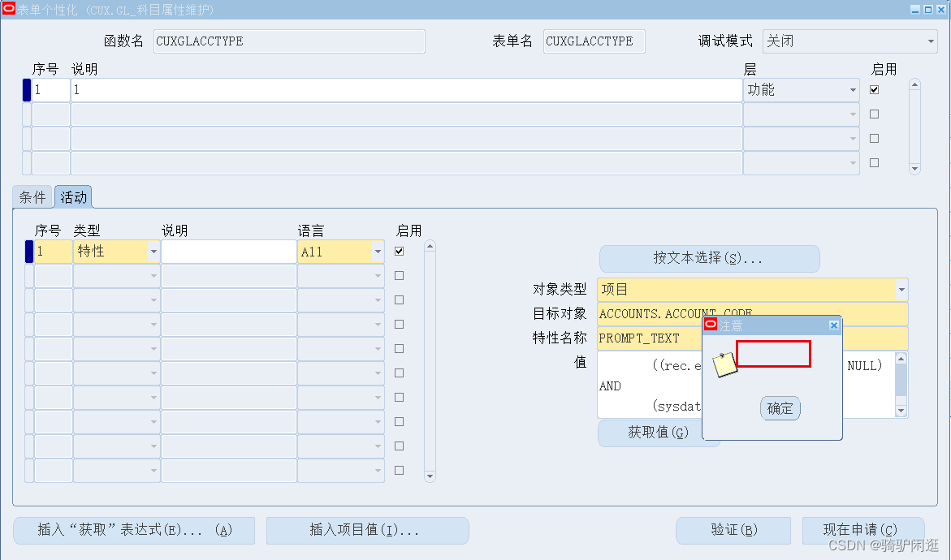Viewport: 951px width, 560px height.
Task: Toggle 启用 checkbox in fourth action row
Action: pos(399,325)
